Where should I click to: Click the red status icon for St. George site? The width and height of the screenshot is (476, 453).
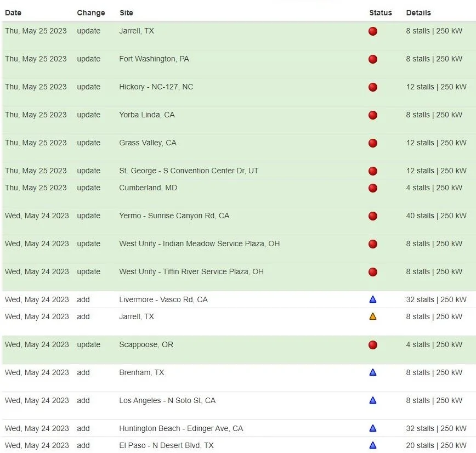(x=373, y=171)
